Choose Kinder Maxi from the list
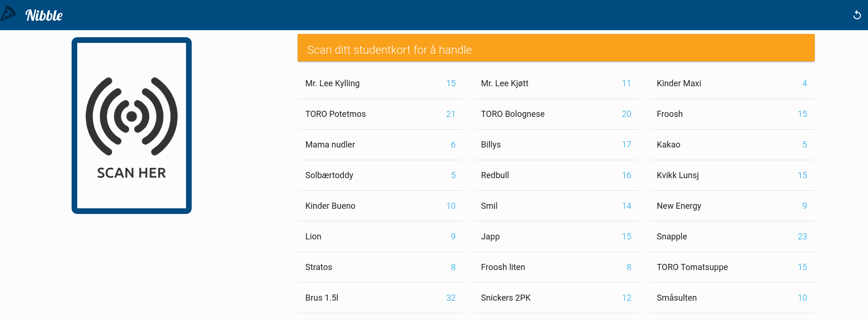Screen dimensions: 868x320 pos(732,83)
